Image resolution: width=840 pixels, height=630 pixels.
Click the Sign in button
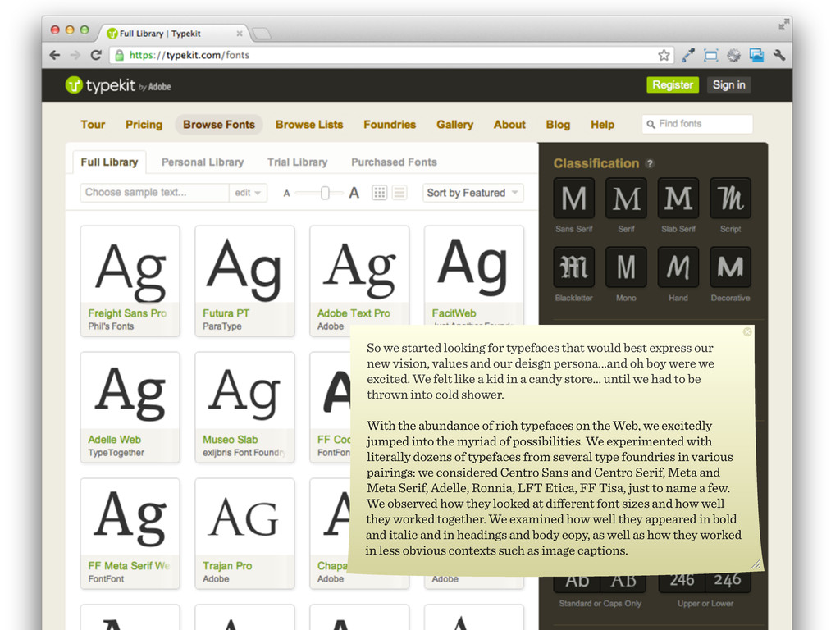(x=728, y=85)
